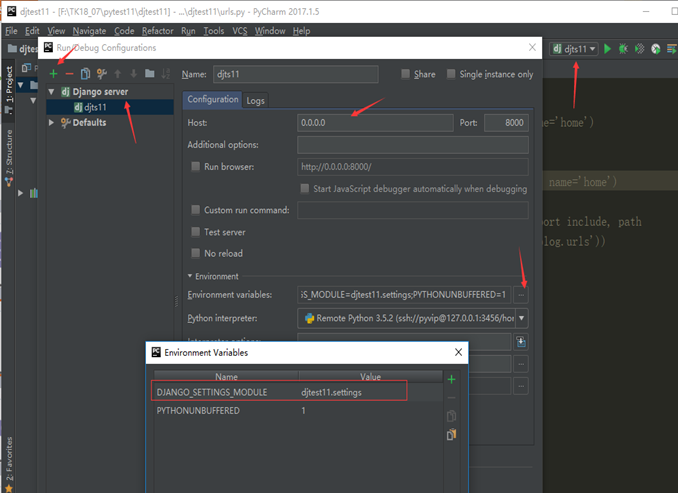Open the VCS menu
The width and height of the screenshot is (680, 495).
(x=239, y=31)
